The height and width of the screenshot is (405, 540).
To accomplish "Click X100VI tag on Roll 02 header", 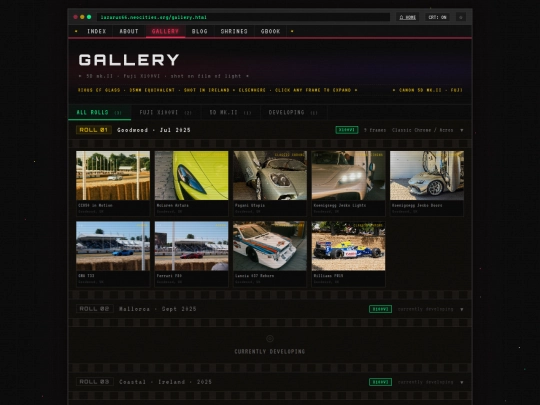I will tap(380, 309).
